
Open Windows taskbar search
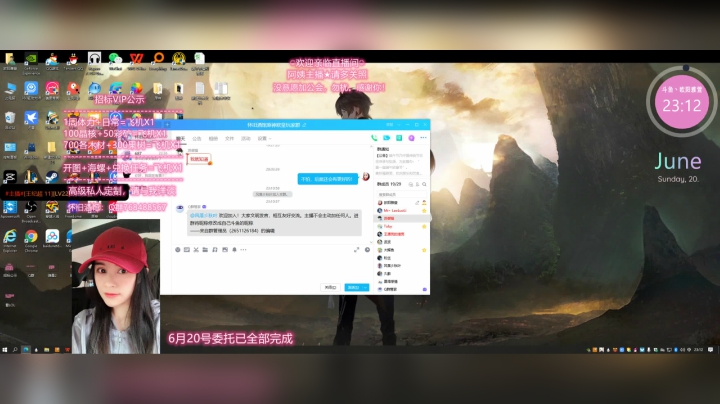15,350
